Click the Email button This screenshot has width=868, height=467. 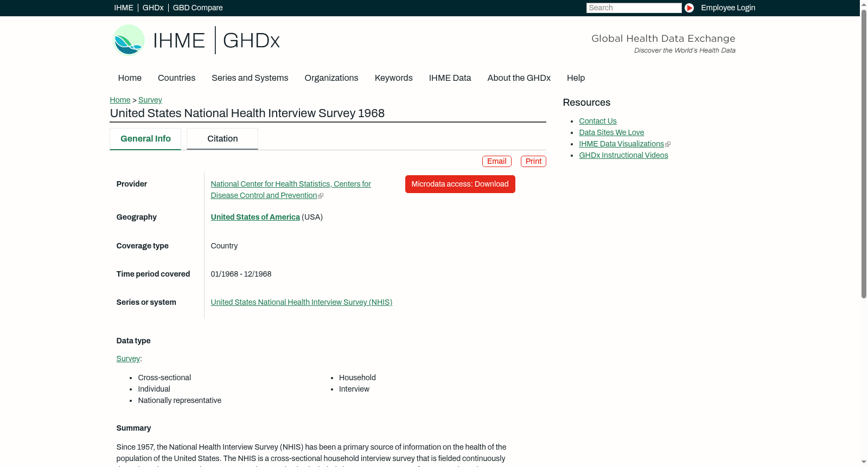497,161
